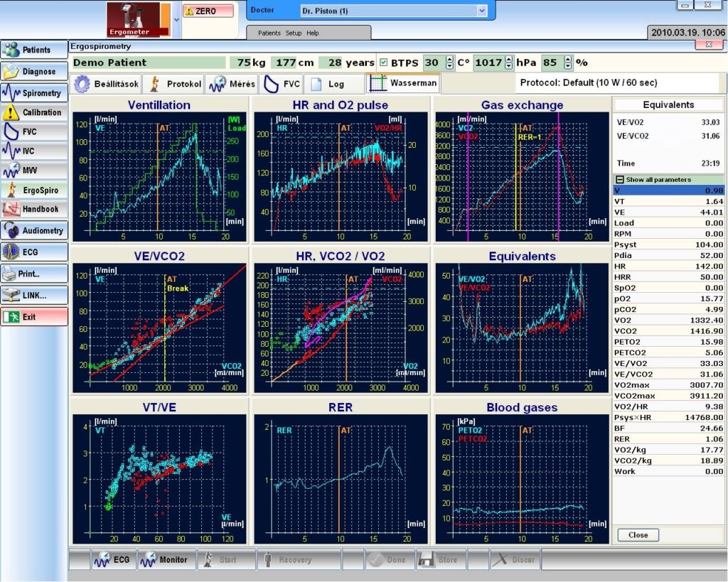Click the Discard button
The image size is (728, 582).
point(515,560)
